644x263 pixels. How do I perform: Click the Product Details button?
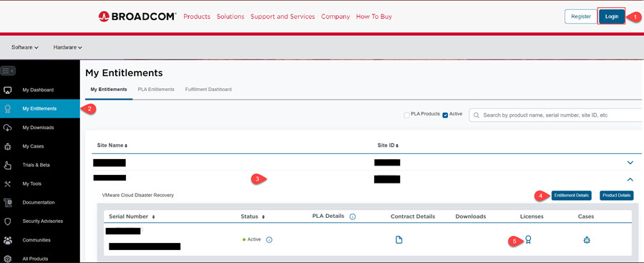617,196
